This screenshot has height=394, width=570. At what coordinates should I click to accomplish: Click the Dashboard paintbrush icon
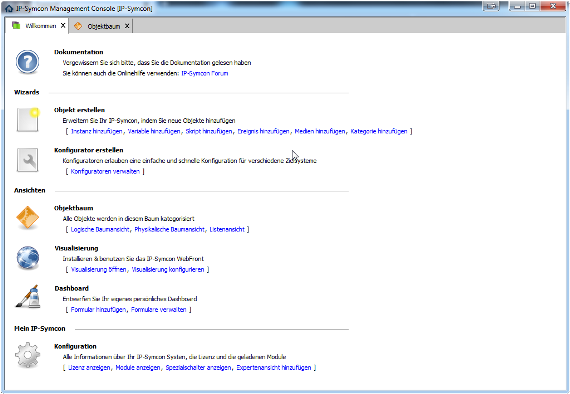(x=28, y=296)
